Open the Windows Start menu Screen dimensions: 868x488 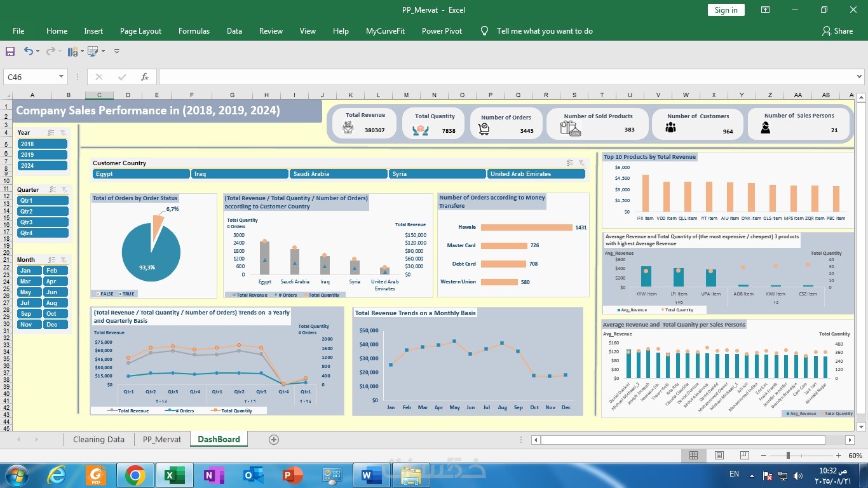(16, 475)
